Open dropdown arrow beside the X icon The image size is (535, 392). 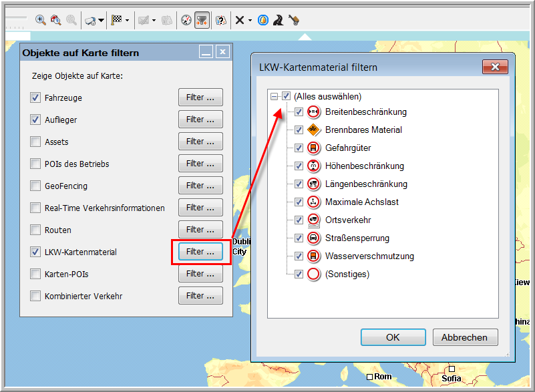(250, 21)
